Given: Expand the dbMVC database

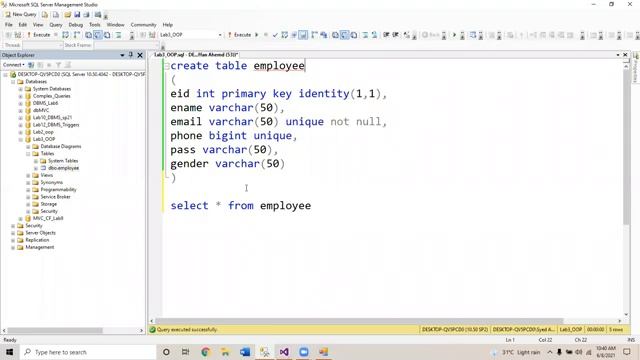Looking at the screenshot, I should coord(20,111).
